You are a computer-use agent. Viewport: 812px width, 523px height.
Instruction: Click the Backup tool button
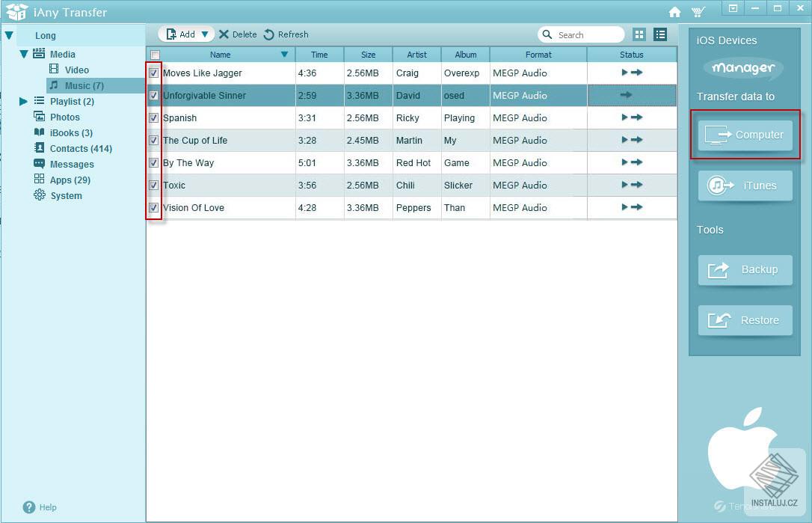click(x=745, y=269)
